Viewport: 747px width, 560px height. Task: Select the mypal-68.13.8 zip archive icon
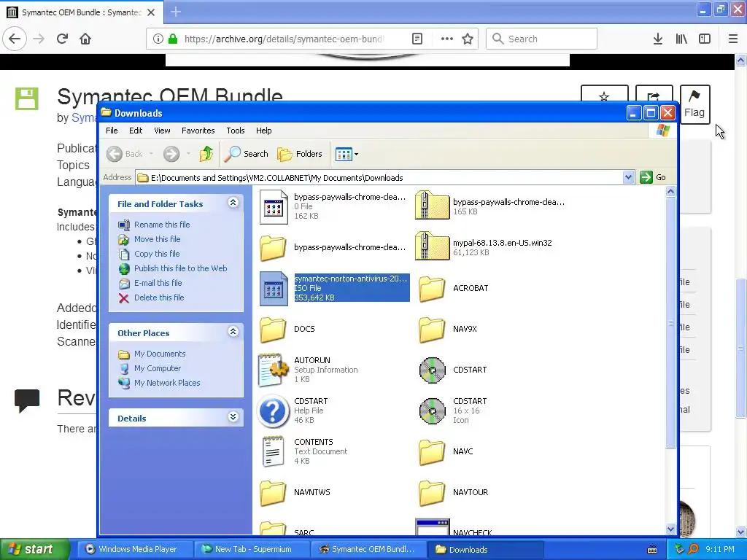[x=432, y=246]
